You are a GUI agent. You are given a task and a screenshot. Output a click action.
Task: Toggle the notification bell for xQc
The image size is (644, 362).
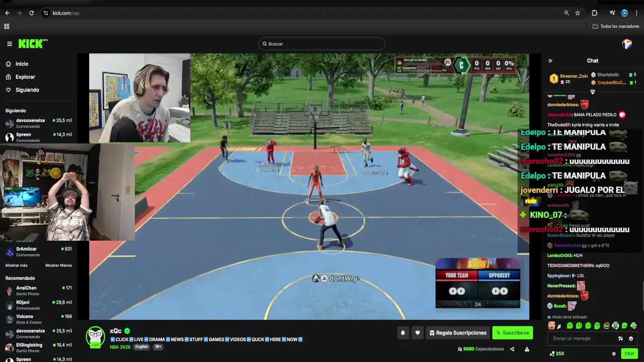tap(403, 333)
